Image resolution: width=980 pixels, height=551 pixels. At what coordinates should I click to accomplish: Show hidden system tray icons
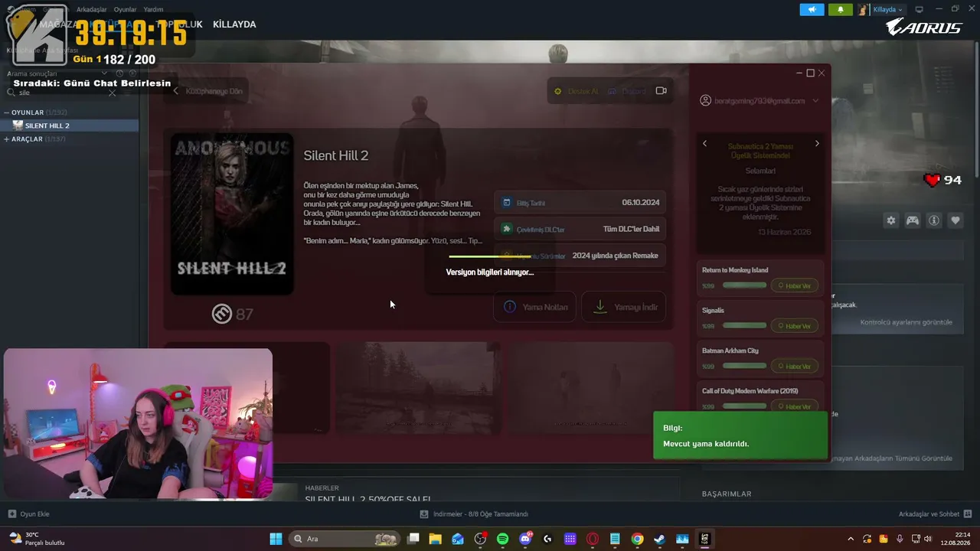tap(850, 539)
